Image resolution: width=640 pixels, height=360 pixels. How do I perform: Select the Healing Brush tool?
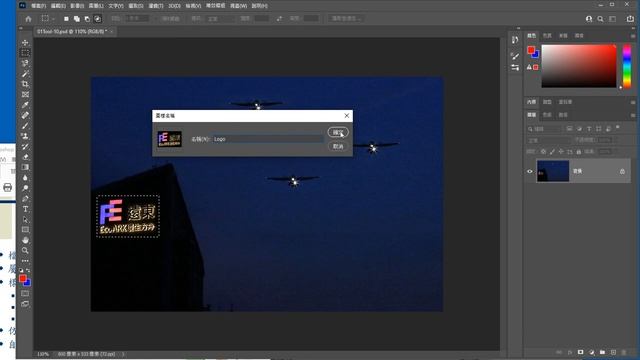25,116
